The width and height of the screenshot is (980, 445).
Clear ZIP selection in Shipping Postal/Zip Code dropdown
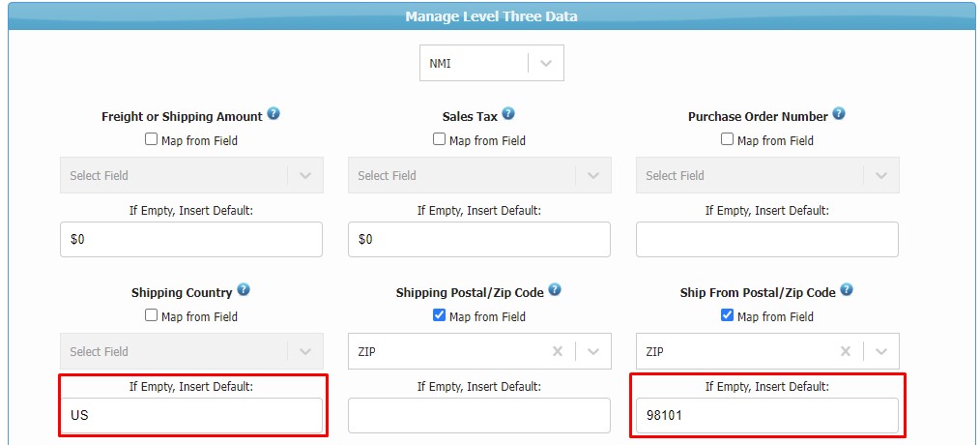558,352
